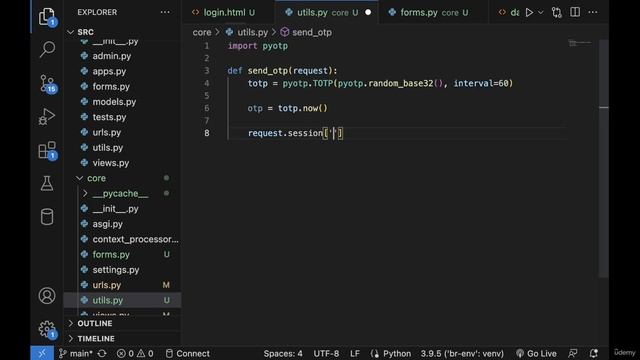Open Source Control view with 15 changes
Viewport: 640px width, 360px height.
pyautogui.click(x=47, y=84)
